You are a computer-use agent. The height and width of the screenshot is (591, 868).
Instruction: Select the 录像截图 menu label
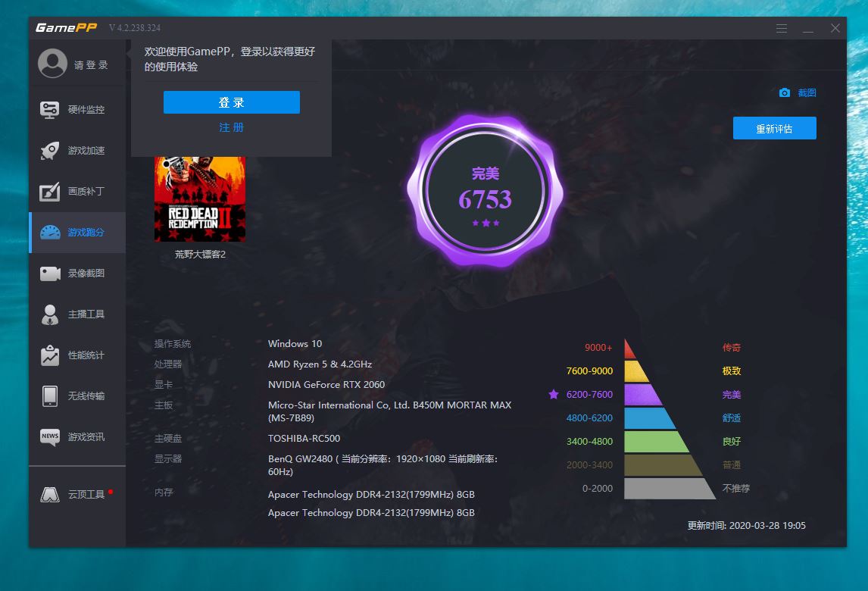tap(86, 274)
